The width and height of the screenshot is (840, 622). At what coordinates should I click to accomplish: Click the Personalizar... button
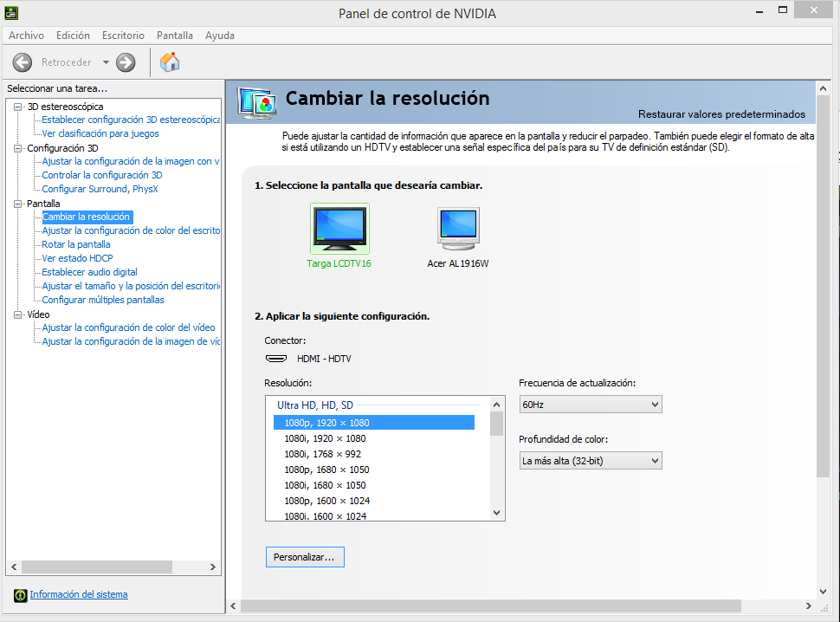point(305,557)
